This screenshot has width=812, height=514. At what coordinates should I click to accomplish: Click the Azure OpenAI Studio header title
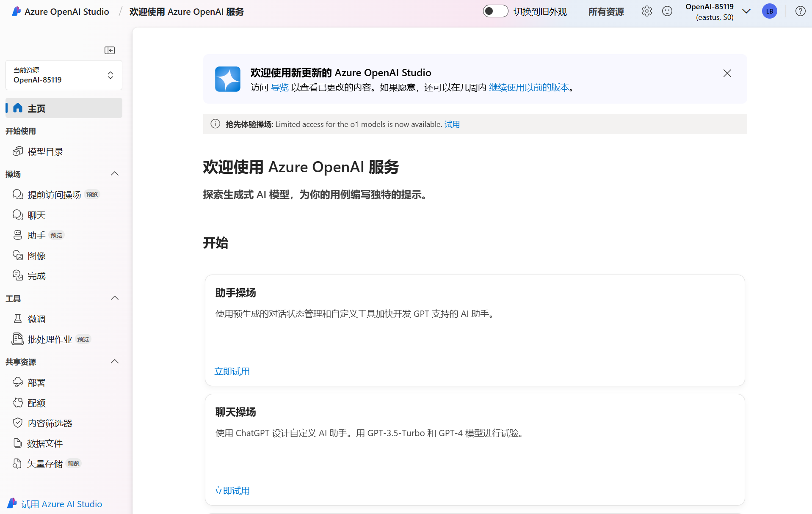[67, 12]
